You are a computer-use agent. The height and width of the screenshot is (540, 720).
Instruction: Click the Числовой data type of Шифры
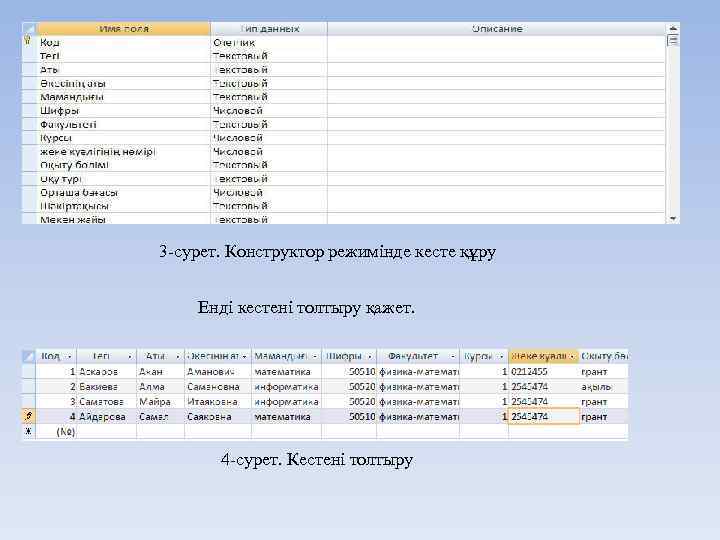click(x=269, y=111)
